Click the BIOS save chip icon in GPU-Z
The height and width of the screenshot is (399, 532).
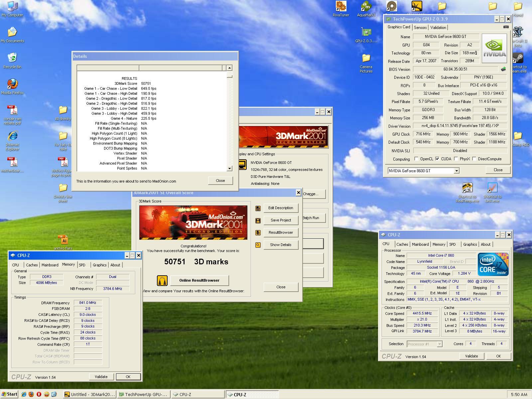point(503,69)
